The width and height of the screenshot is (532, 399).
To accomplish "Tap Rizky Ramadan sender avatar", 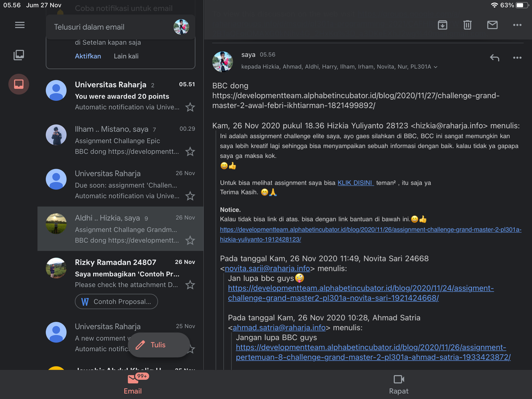I will [x=56, y=268].
